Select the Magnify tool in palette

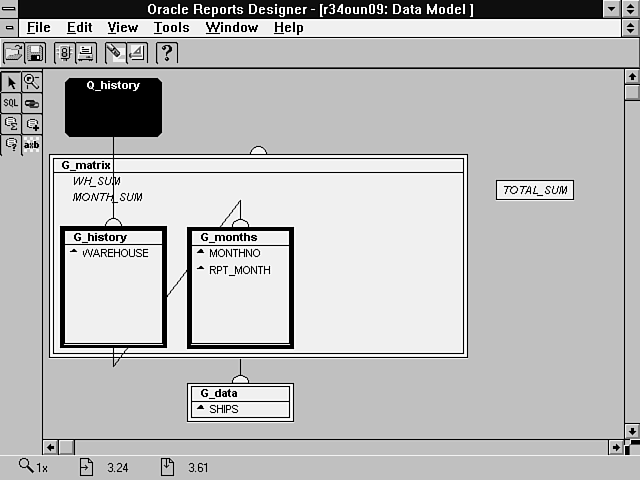tap(32, 83)
